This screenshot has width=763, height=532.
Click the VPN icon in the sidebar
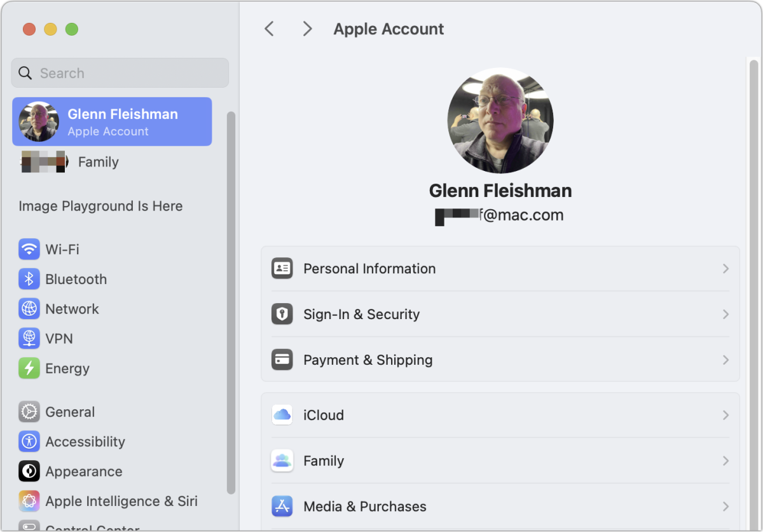[29, 339]
